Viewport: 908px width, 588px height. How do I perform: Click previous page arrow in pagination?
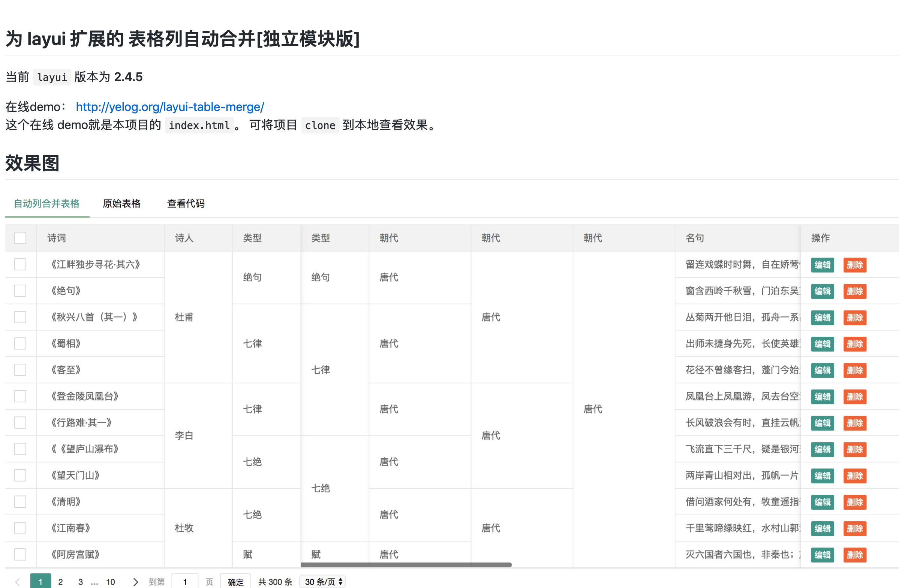coord(18,582)
